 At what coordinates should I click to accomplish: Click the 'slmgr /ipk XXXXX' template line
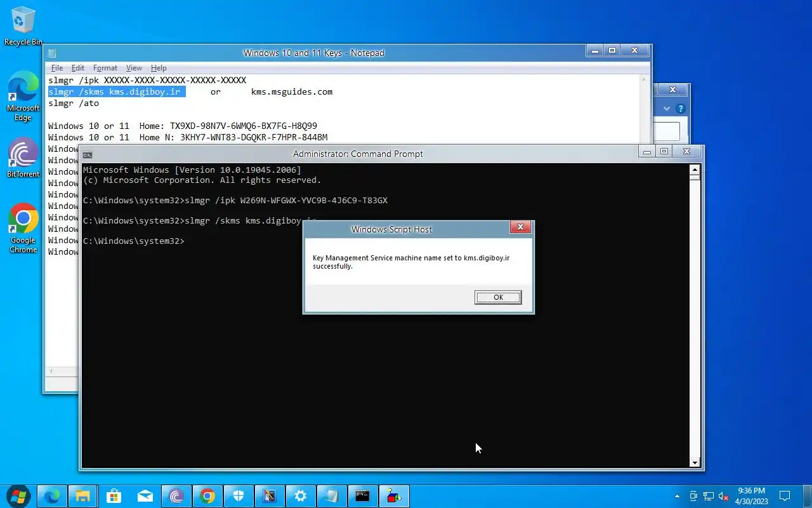pos(147,81)
